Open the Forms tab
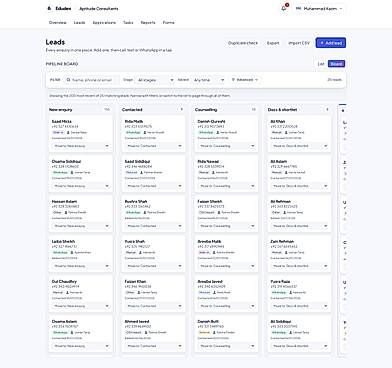392x368 pixels. tap(168, 23)
